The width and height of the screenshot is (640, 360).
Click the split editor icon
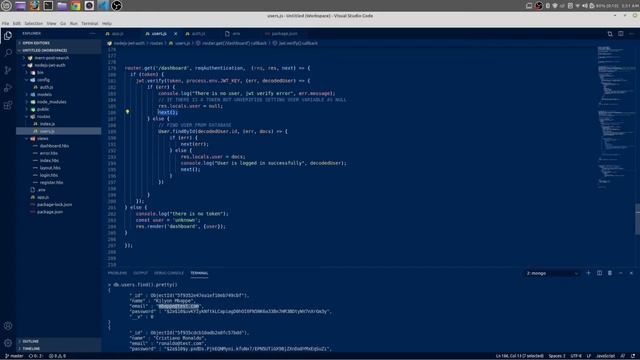620,34
